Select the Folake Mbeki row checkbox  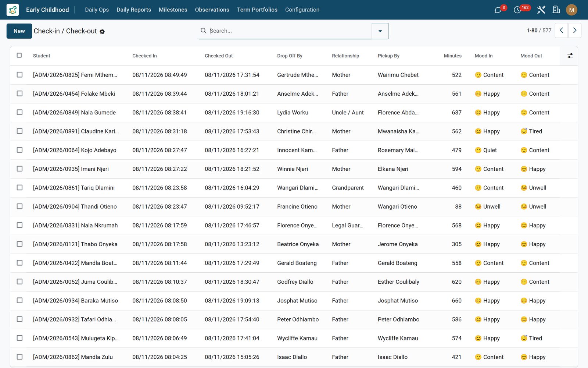click(x=19, y=93)
